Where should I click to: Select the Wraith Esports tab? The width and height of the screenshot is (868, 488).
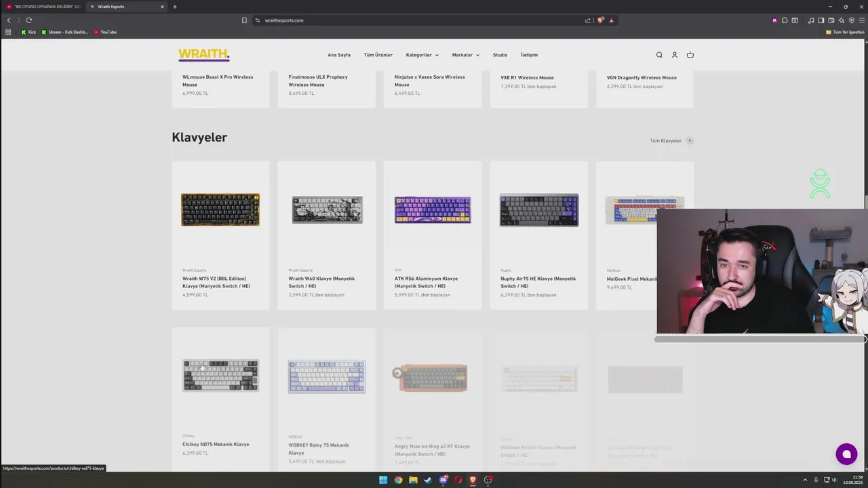click(127, 7)
